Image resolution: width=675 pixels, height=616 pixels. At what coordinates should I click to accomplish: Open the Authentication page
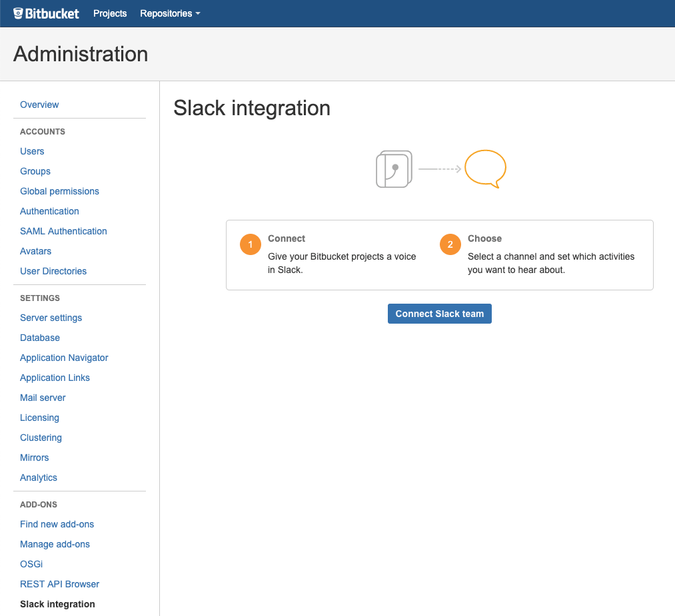[49, 211]
